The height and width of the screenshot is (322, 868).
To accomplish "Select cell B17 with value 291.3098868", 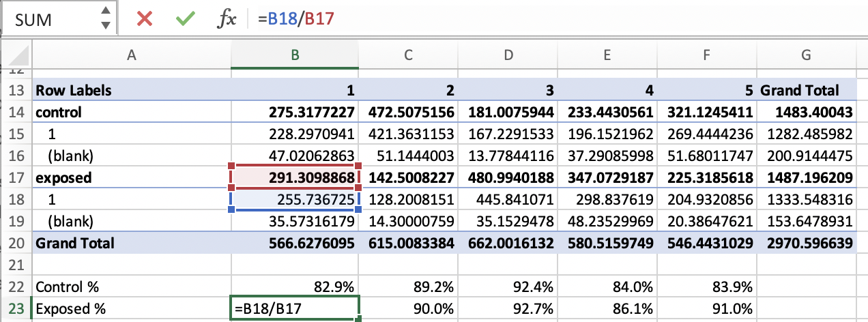I will [x=294, y=177].
